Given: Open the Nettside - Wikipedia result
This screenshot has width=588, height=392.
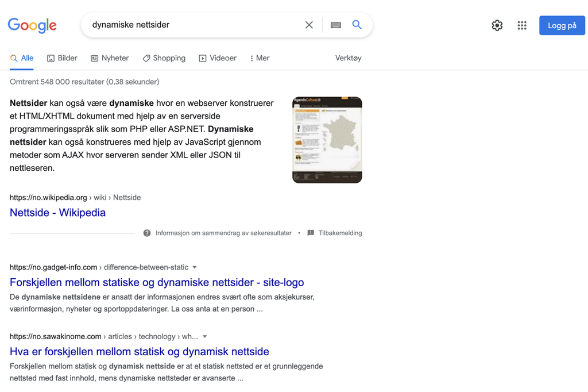Looking at the screenshot, I should pyautogui.click(x=57, y=213).
